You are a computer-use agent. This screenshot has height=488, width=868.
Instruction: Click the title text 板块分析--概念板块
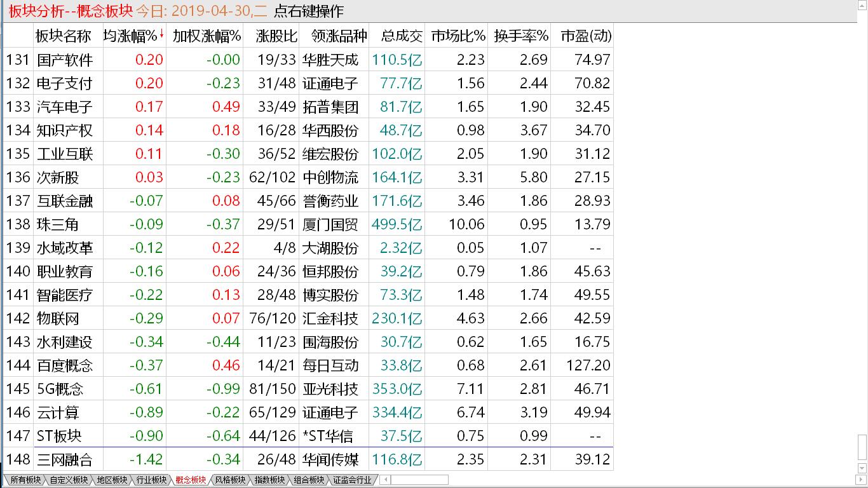coord(69,11)
